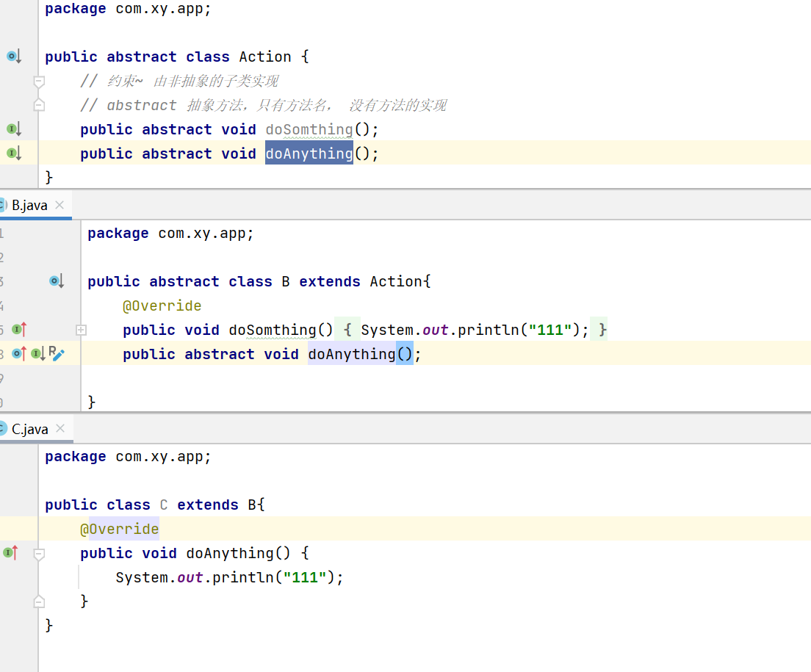Image resolution: width=811 pixels, height=672 pixels.
Task: Collapse comment block fold marker in Action class
Action: [39, 82]
